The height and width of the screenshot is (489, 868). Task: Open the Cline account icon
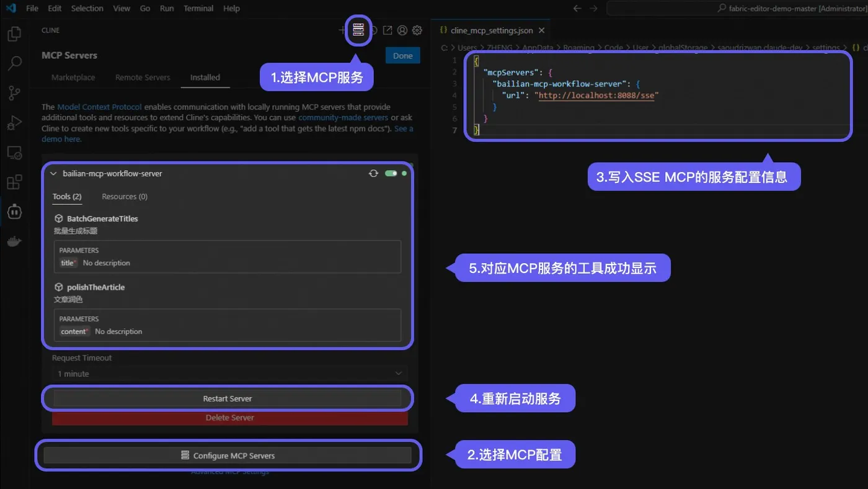pyautogui.click(x=402, y=30)
